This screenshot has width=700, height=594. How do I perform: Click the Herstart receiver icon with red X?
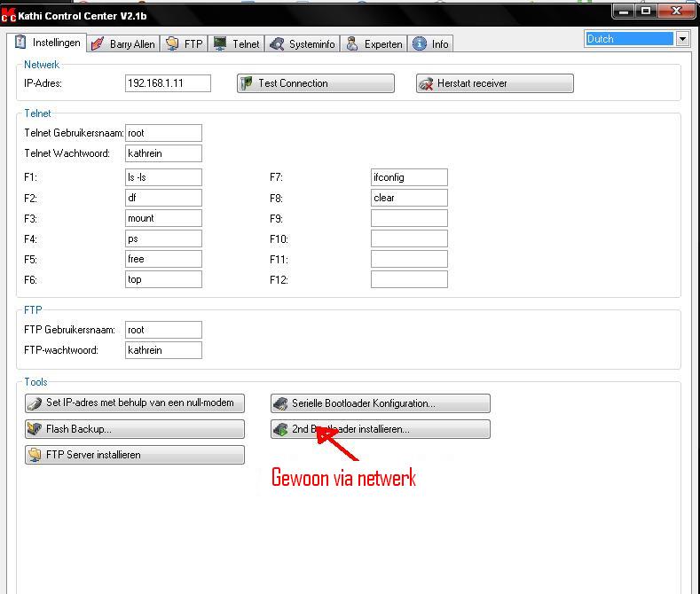[x=426, y=83]
